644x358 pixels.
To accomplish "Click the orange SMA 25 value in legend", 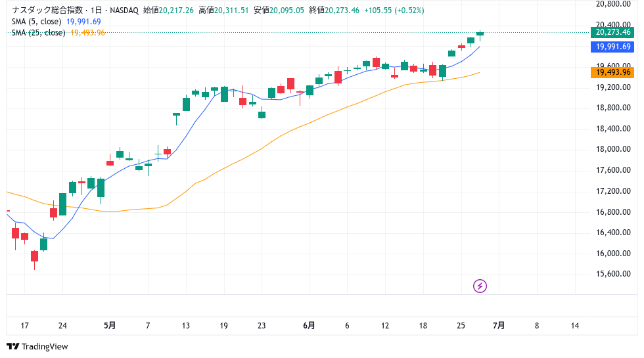I will click(x=87, y=32).
